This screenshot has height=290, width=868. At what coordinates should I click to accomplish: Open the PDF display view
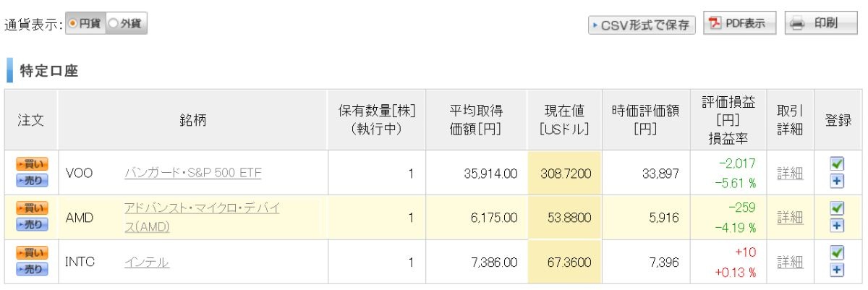coord(739,24)
